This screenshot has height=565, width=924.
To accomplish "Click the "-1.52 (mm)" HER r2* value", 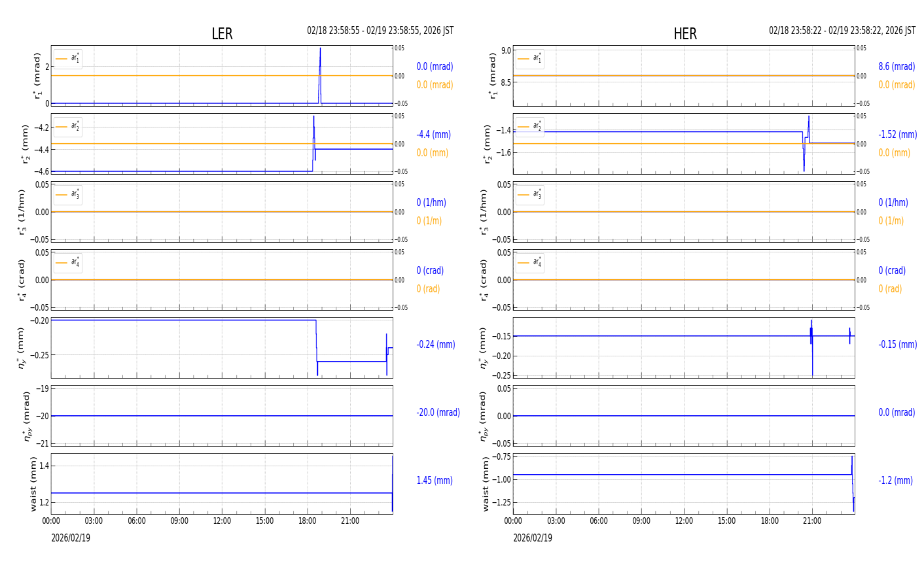I will coord(898,135).
